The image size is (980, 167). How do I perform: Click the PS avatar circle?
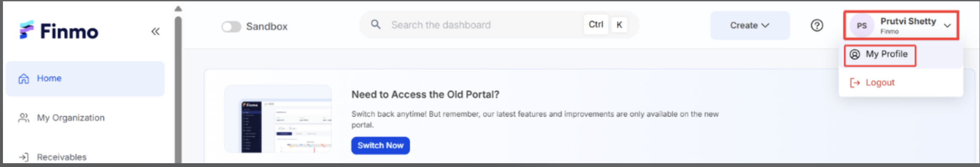click(x=862, y=26)
